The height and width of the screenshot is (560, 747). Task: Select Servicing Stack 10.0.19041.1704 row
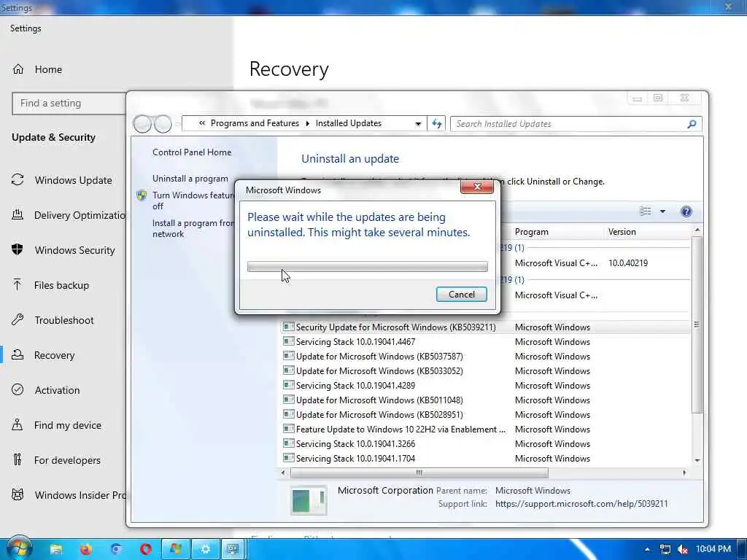[486, 459]
